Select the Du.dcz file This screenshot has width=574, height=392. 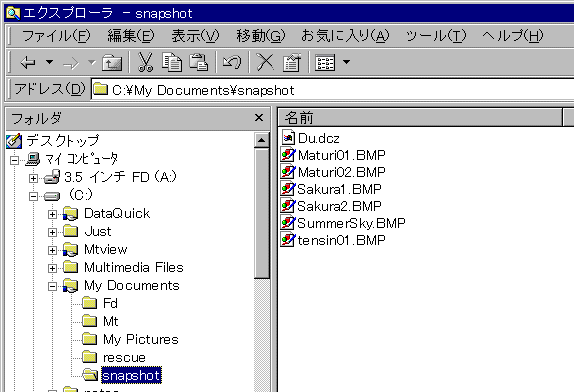click(318, 138)
